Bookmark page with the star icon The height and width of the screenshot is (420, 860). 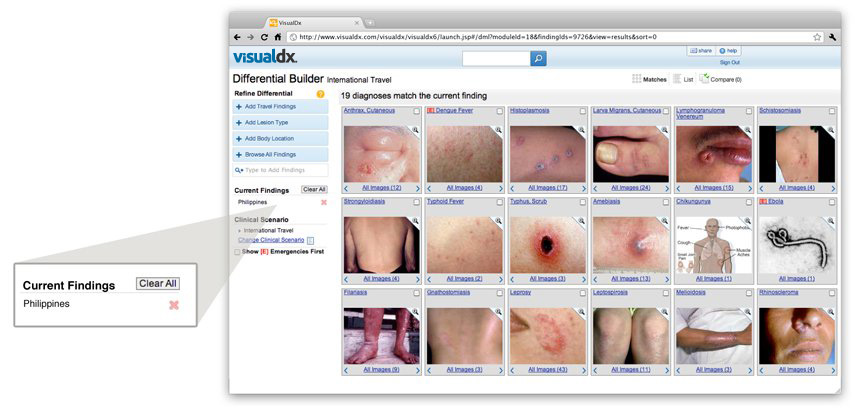[x=817, y=36]
